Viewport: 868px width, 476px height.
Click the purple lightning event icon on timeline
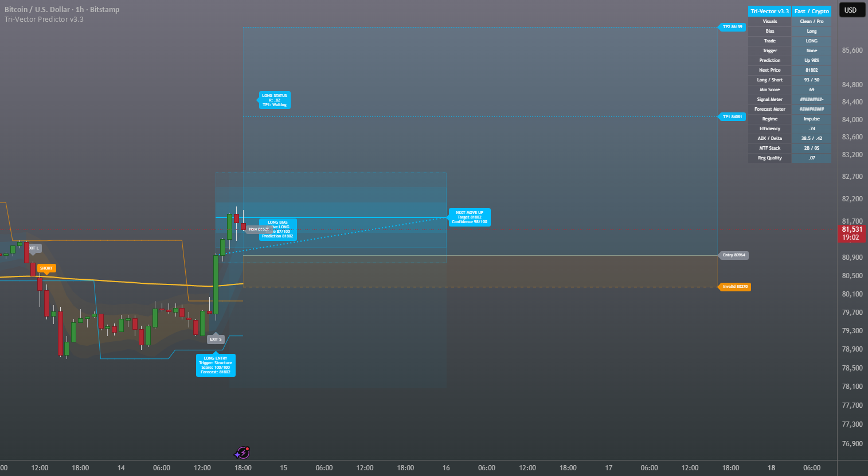click(243, 453)
